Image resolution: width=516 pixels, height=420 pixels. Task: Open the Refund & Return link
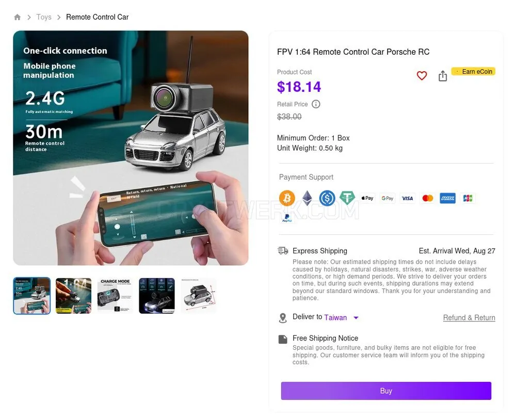(x=469, y=318)
